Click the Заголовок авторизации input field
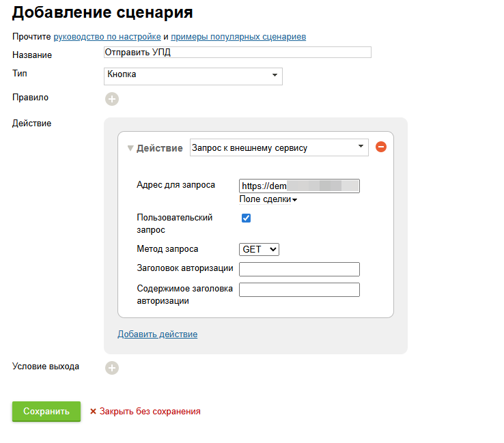The image size is (504, 443). click(299, 269)
